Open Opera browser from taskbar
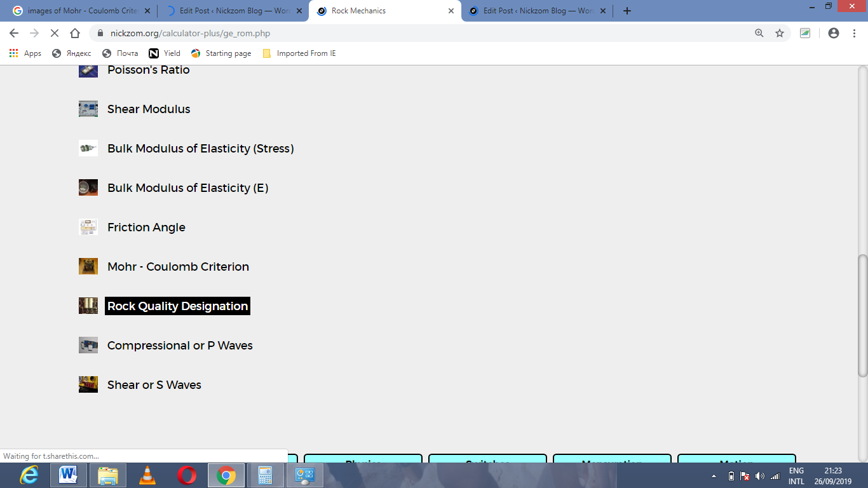Screen dimensions: 868x488 (x=187, y=475)
